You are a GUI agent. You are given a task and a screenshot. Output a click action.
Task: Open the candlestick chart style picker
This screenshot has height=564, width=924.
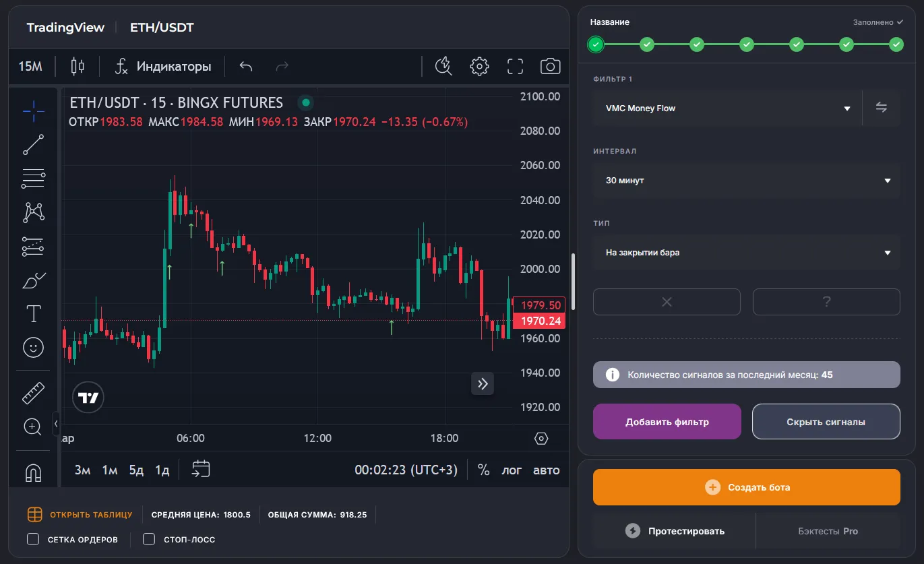(x=78, y=66)
